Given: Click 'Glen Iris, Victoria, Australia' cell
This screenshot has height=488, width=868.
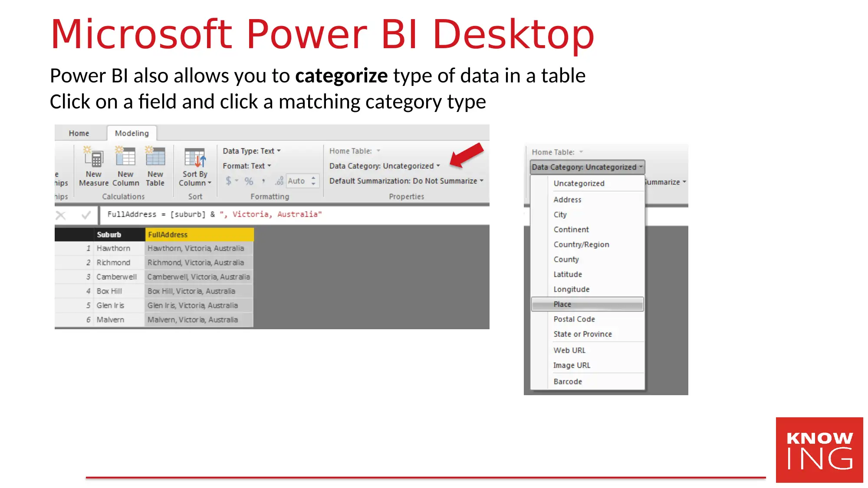Looking at the screenshot, I should pos(199,306).
